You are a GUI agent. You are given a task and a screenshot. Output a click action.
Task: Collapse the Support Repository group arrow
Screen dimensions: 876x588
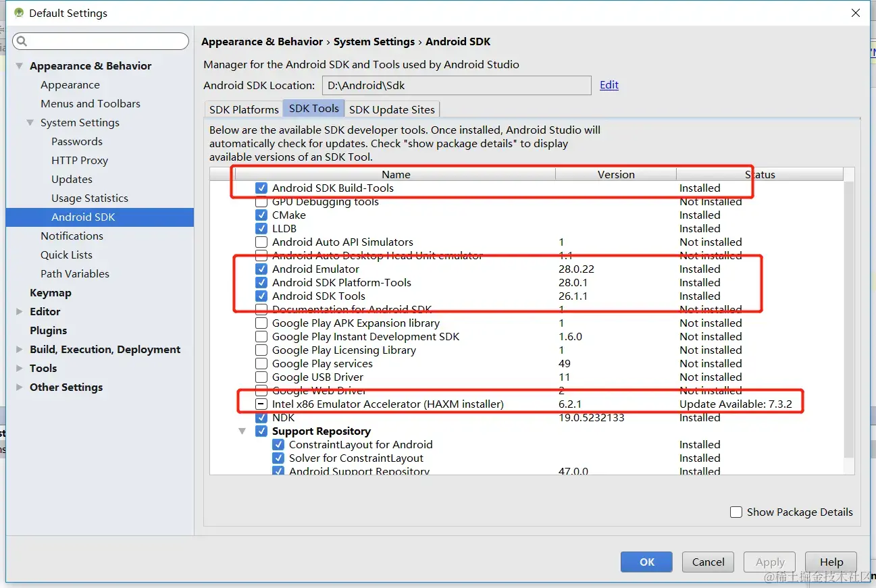[x=242, y=431]
